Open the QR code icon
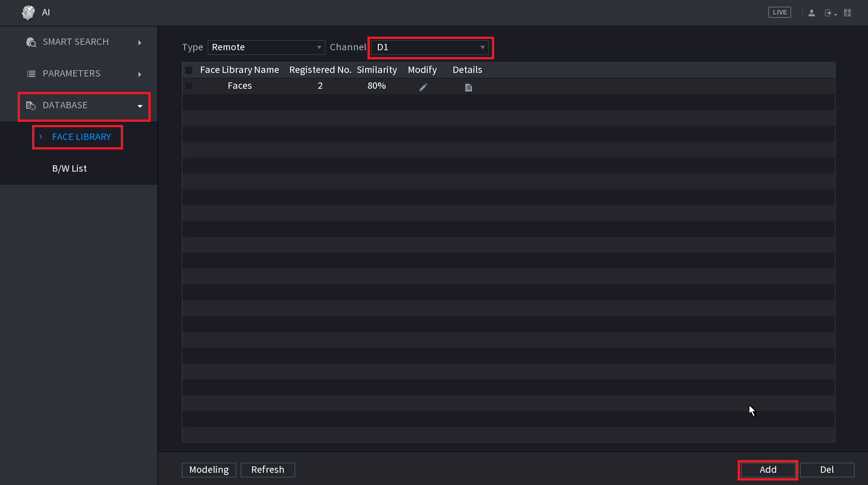Image resolution: width=868 pixels, height=485 pixels. [x=848, y=13]
